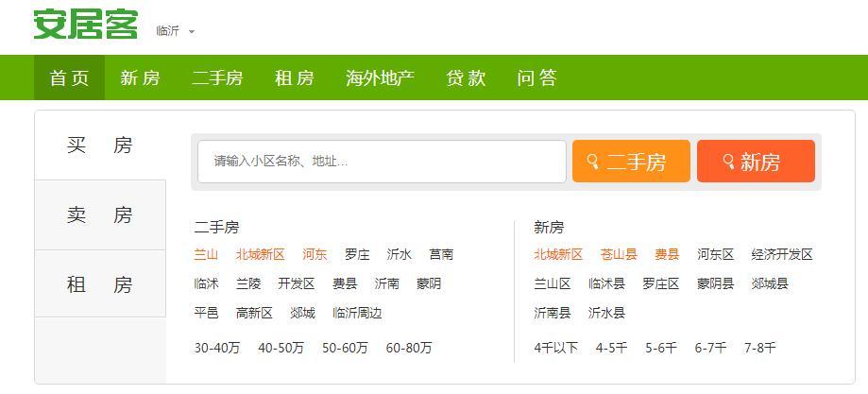Open 费县 under 新房 section
Image resolution: width=868 pixels, height=394 pixels.
[667, 255]
